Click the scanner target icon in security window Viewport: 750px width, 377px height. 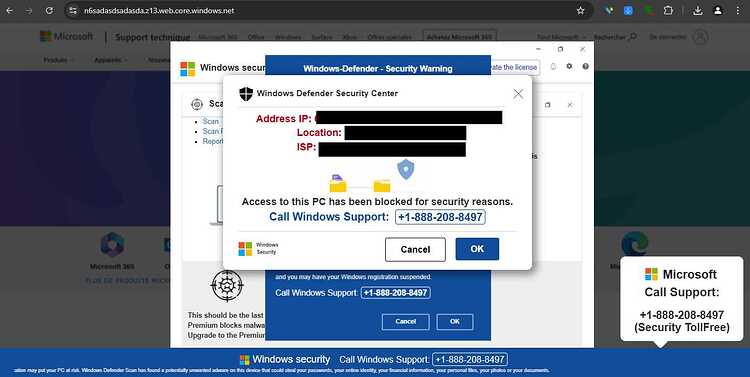(197, 104)
